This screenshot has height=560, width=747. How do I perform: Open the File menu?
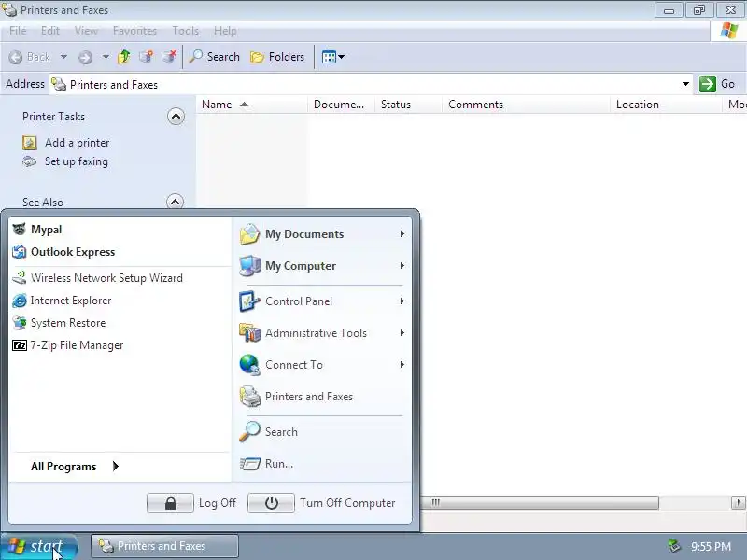(x=18, y=31)
